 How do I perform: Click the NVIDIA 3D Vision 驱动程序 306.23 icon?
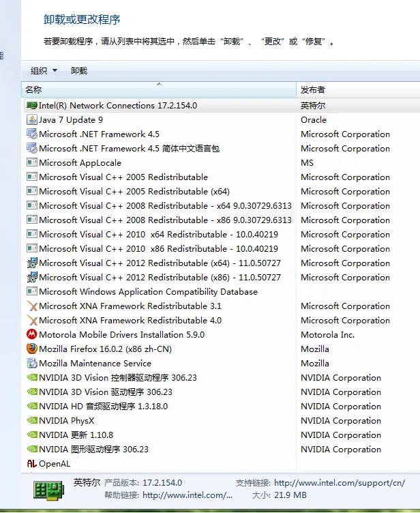coord(32,392)
